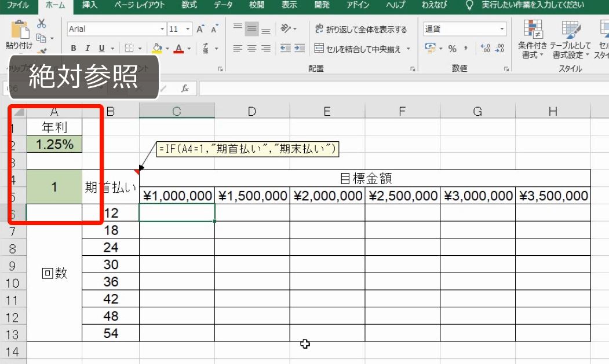The image size is (609, 364).
Task: Select cell containing ¥2,000,000
Action: tap(327, 196)
